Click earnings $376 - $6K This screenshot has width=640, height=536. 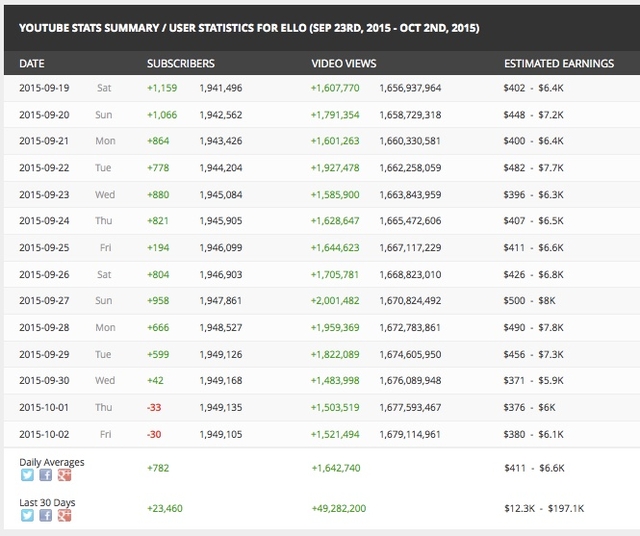pos(529,407)
